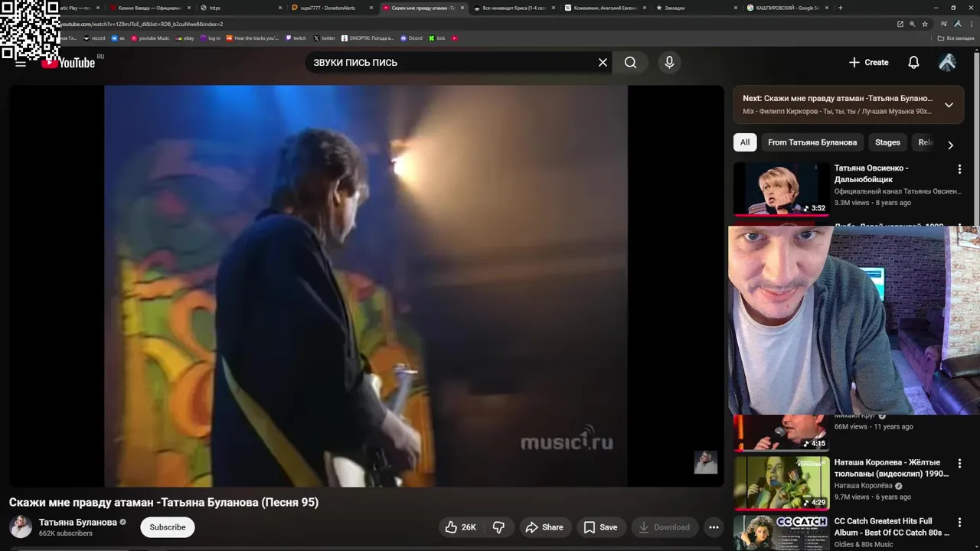This screenshot has width=980, height=551.
Task: Subscribe to Татьяна Буланова channel
Action: [168, 527]
